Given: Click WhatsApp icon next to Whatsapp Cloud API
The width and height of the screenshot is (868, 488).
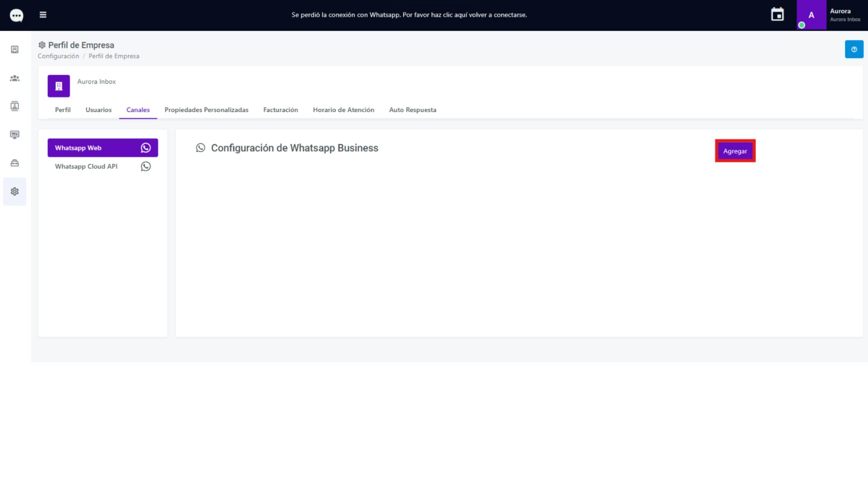Looking at the screenshot, I should (x=146, y=166).
